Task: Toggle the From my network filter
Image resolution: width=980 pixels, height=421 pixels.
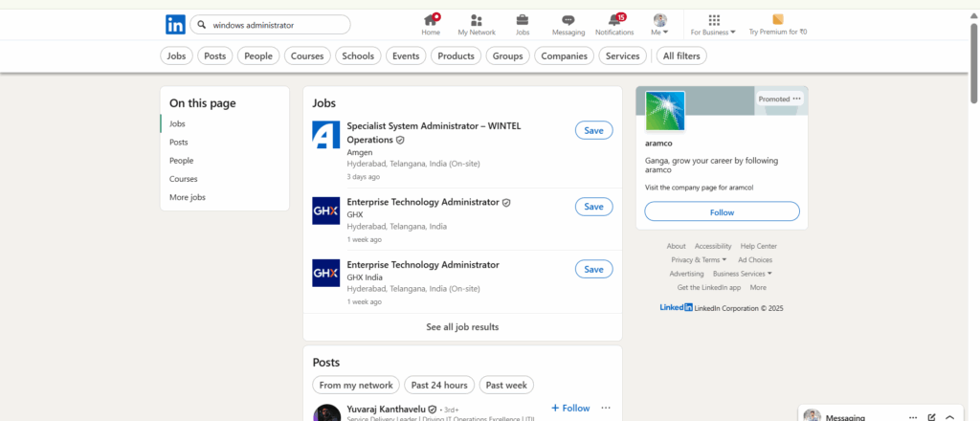Action: (356, 385)
